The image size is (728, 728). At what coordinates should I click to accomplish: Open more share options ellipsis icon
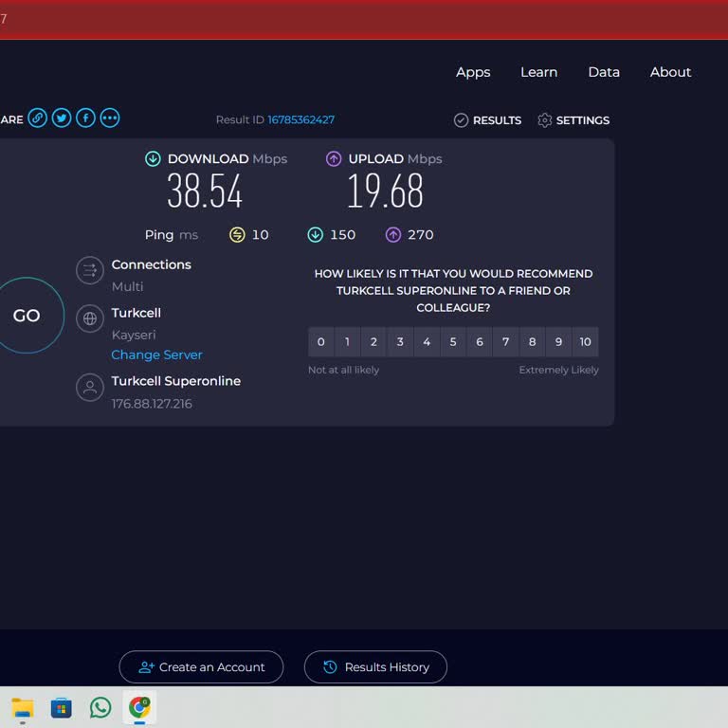[x=110, y=118]
